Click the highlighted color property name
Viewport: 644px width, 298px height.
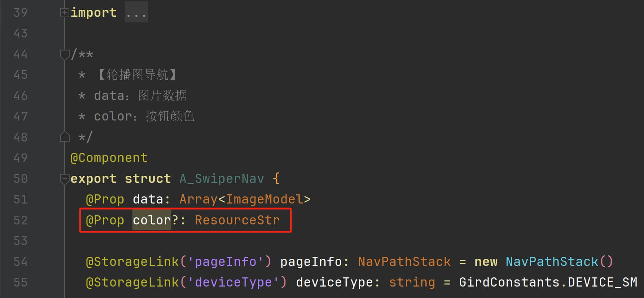tap(152, 220)
